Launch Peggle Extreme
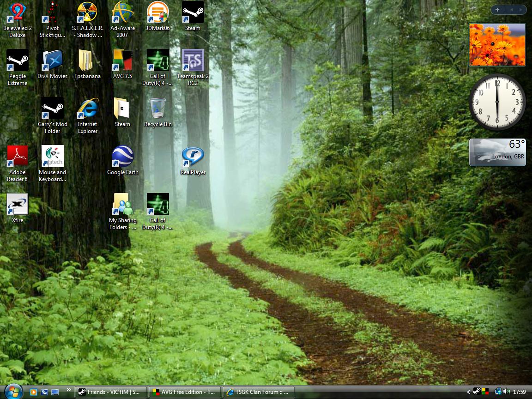The height and width of the screenshot is (399, 532). [17, 60]
